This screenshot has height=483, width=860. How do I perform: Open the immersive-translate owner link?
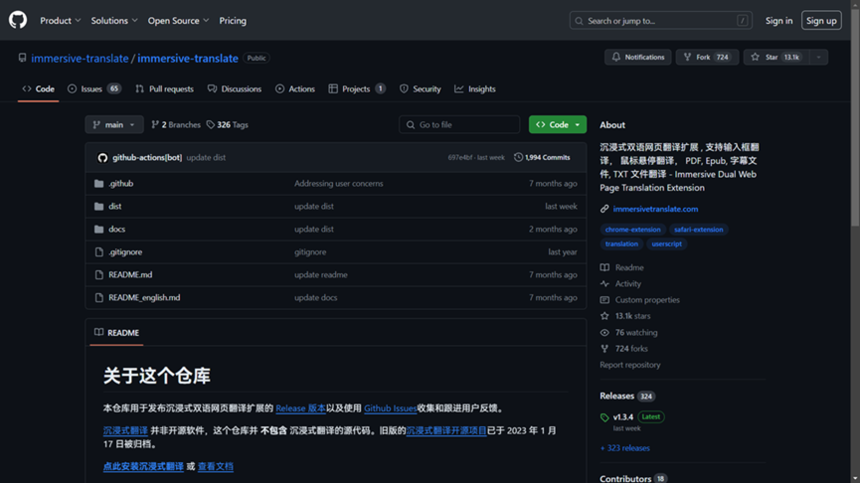tap(80, 58)
